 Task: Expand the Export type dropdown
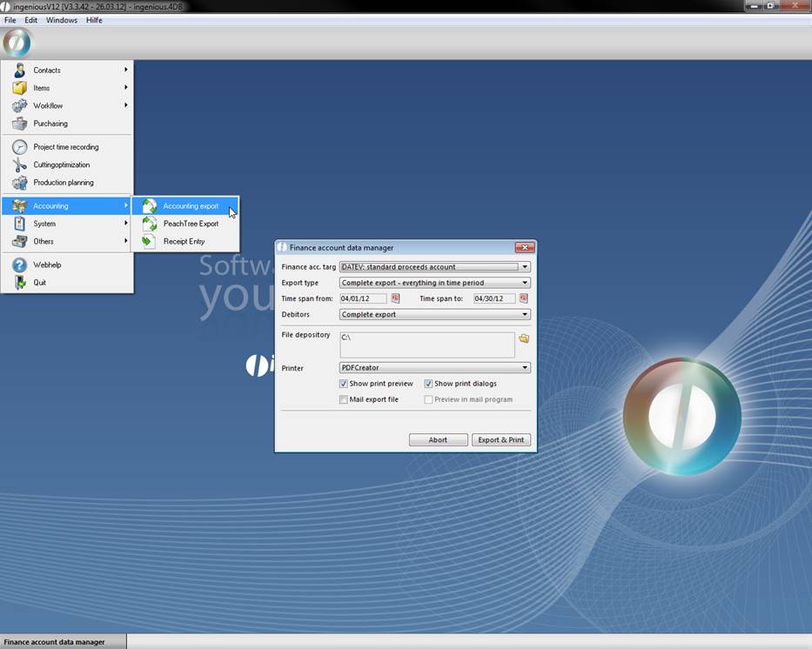525,283
